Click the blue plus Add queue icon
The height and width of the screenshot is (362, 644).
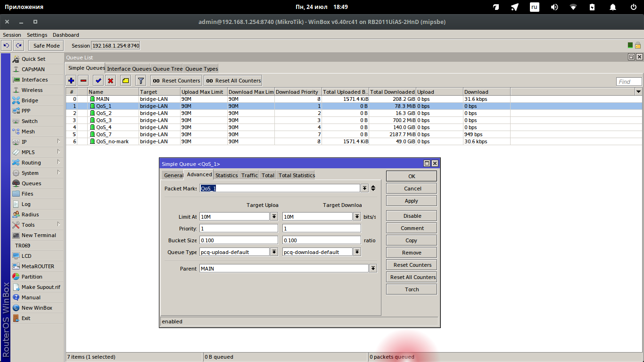(71, 81)
